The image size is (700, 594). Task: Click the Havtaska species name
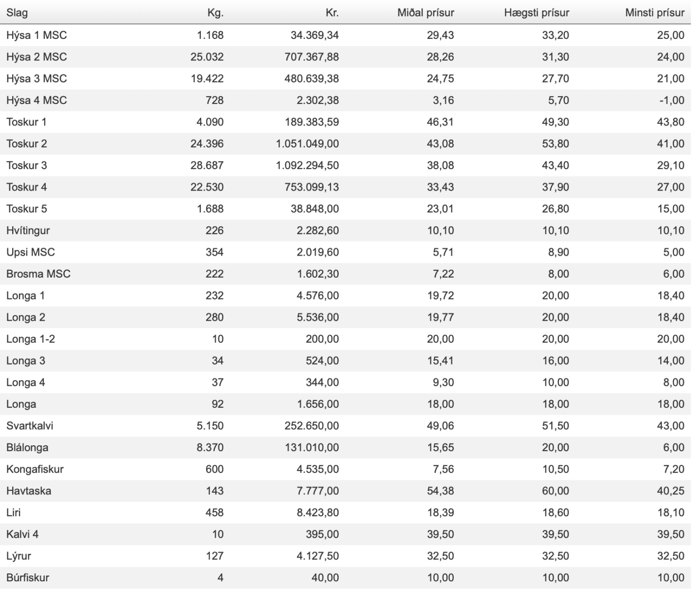pyautogui.click(x=29, y=491)
